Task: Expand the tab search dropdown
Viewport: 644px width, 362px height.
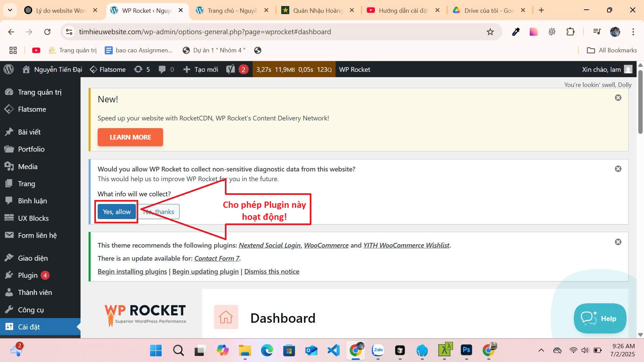Action: point(10,10)
